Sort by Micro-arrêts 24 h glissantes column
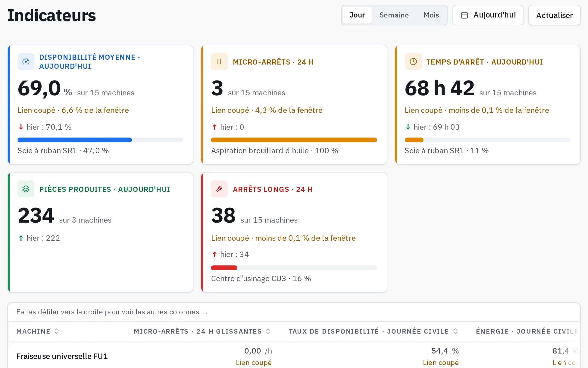The height and width of the screenshot is (368, 588). (x=202, y=331)
